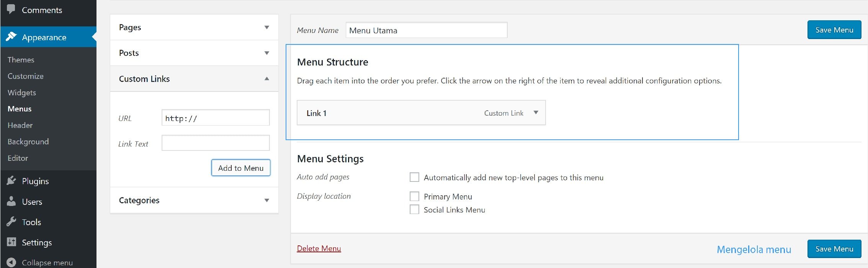Click the Add to Menu button
The height and width of the screenshot is (268, 868).
[x=241, y=168]
